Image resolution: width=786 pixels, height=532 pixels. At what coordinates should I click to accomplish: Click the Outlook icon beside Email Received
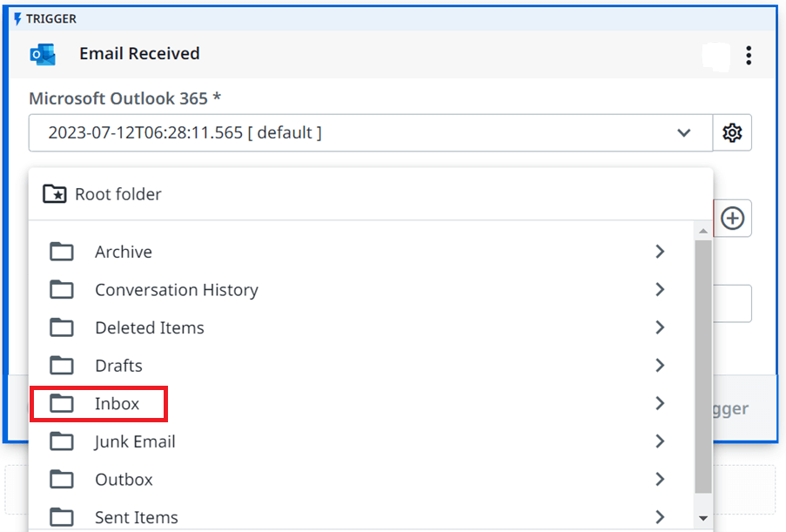(x=43, y=54)
